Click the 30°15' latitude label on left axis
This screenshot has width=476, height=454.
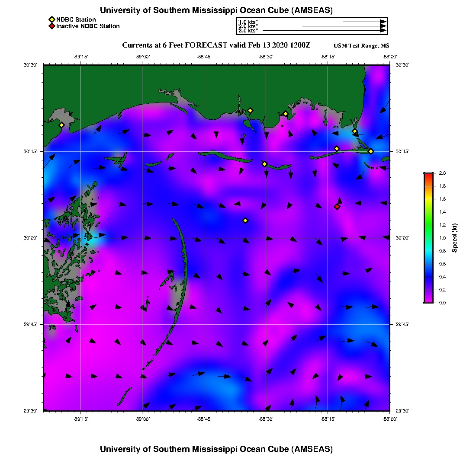(33, 151)
